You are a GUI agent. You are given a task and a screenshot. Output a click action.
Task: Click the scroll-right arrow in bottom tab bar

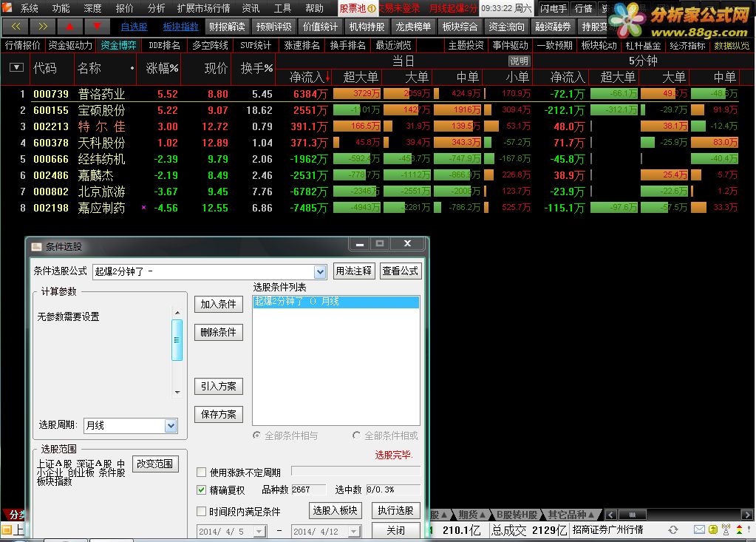[747, 515]
